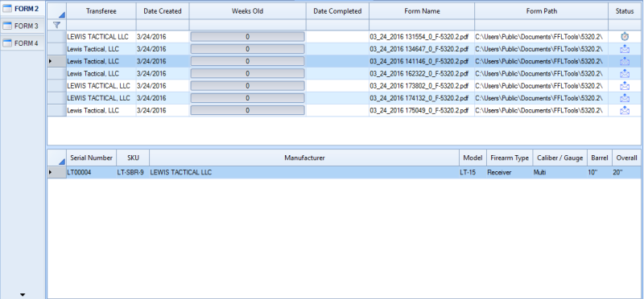Image resolution: width=644 pixels, height=299 pixels.
Task: Click the FORM 3 sidebar window icon
Action: [x=7, y=26]
